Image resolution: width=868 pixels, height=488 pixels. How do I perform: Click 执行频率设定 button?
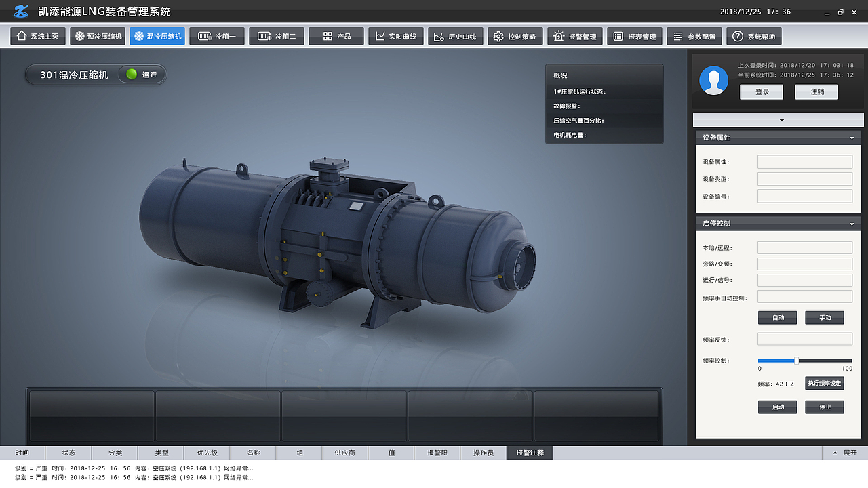point(825,384)
